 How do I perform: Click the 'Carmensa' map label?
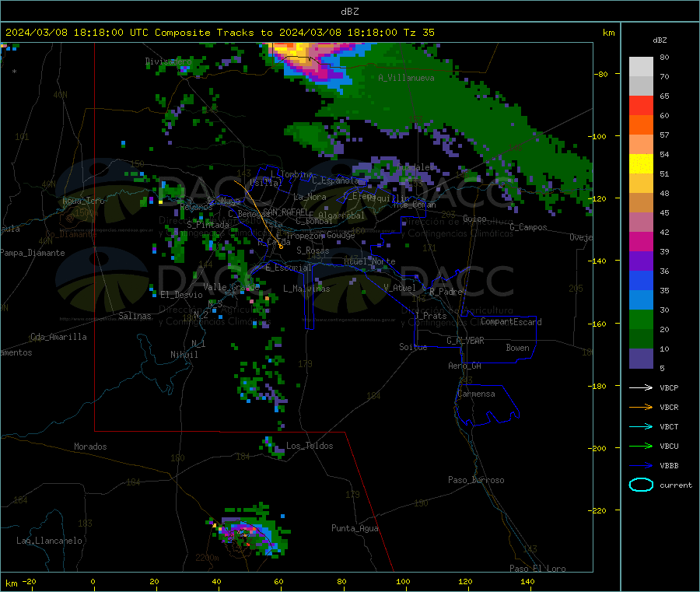pos(476,394)
